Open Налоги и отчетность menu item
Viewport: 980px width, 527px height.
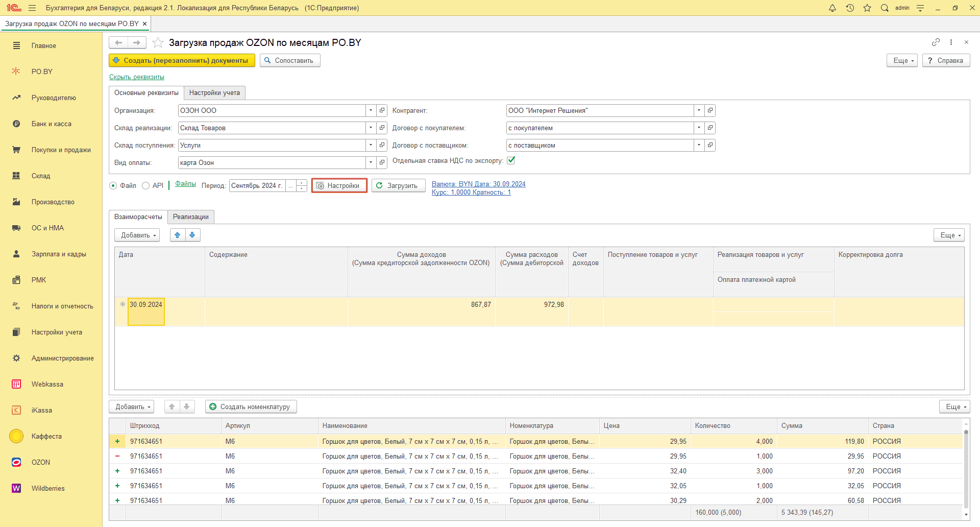[62, 306]
